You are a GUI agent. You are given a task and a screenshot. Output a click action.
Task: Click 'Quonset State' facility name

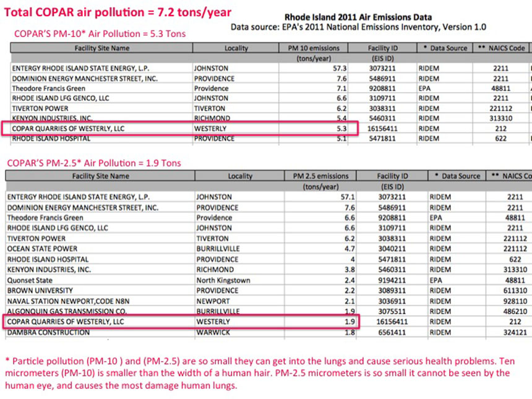[x=30, y=280]
